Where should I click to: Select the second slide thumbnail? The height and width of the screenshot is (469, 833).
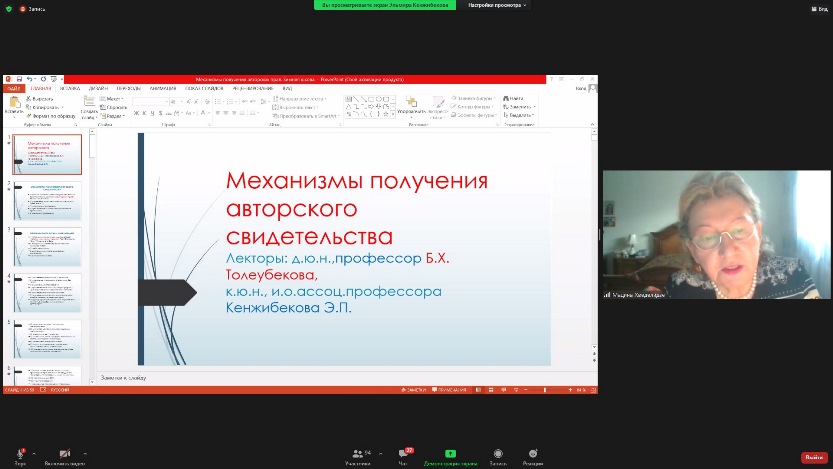click(47, 200)
